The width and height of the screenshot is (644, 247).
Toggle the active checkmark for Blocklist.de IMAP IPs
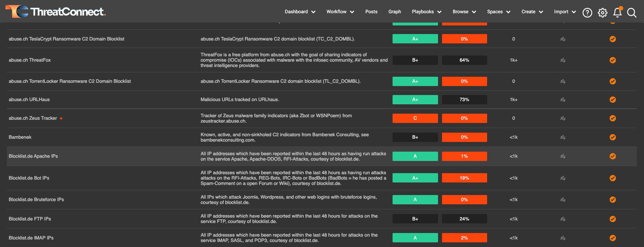613,238
